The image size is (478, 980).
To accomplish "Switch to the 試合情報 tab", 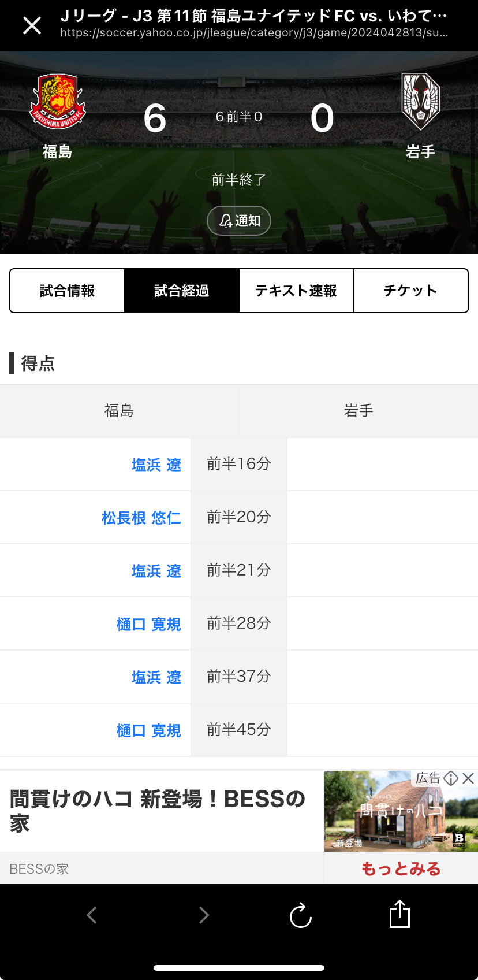I will [x=68, y=291].
